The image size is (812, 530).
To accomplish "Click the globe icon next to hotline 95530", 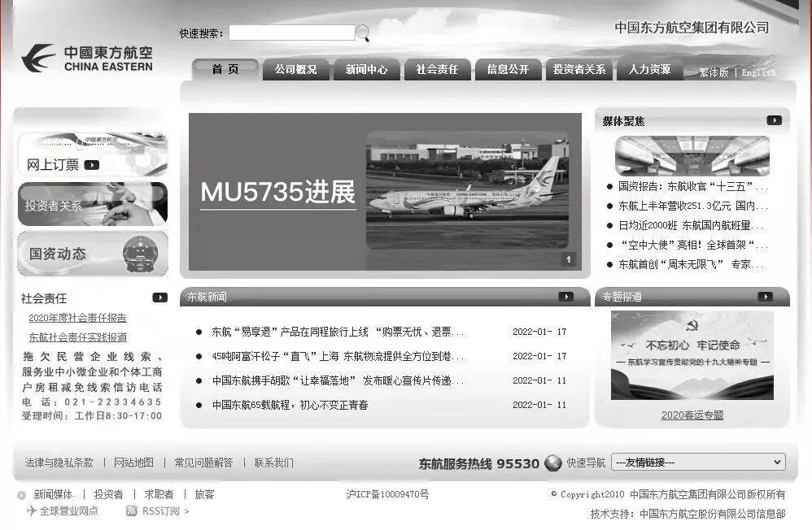I will pyautogui.click(x=552, y=463).
